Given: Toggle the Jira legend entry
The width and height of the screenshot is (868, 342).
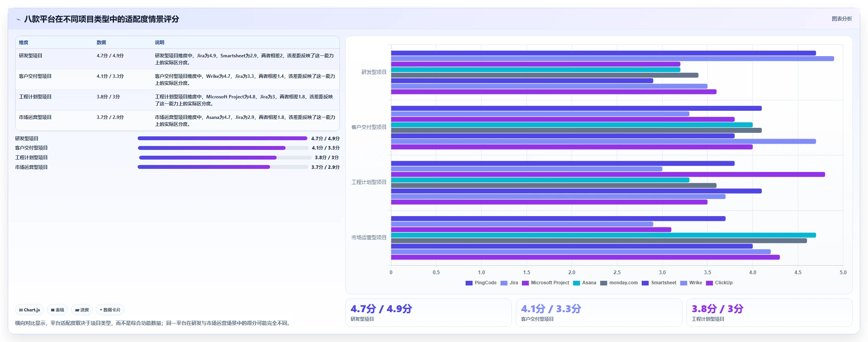Looking at the screenshot, I should pyautogui.click(x=509, y=283).
